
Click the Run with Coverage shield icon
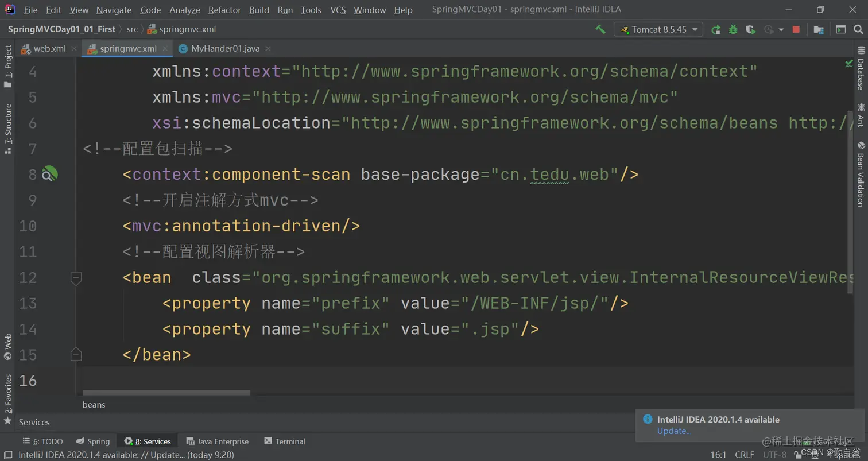point(750,29)
